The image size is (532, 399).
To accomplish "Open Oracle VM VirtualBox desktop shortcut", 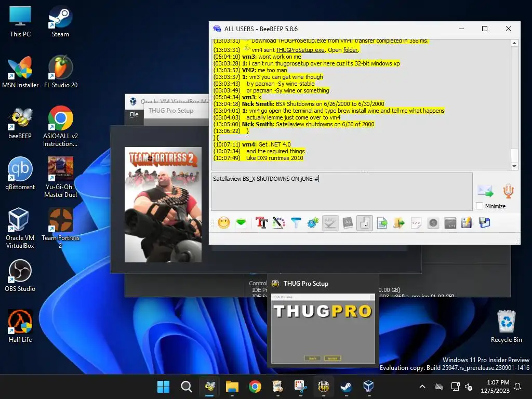I will click(x=20, y=228).
